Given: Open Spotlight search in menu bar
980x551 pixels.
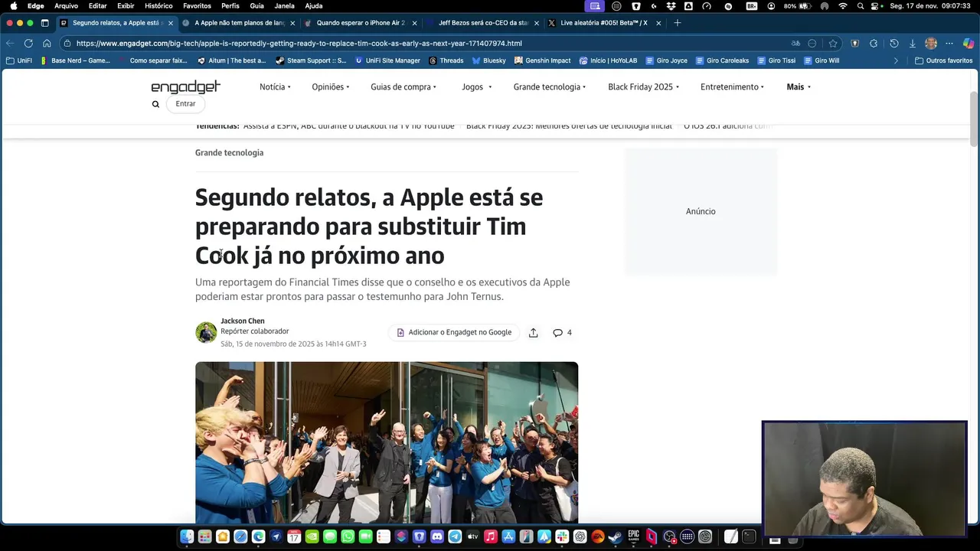Looking at the screenshot, I should 861,6.
